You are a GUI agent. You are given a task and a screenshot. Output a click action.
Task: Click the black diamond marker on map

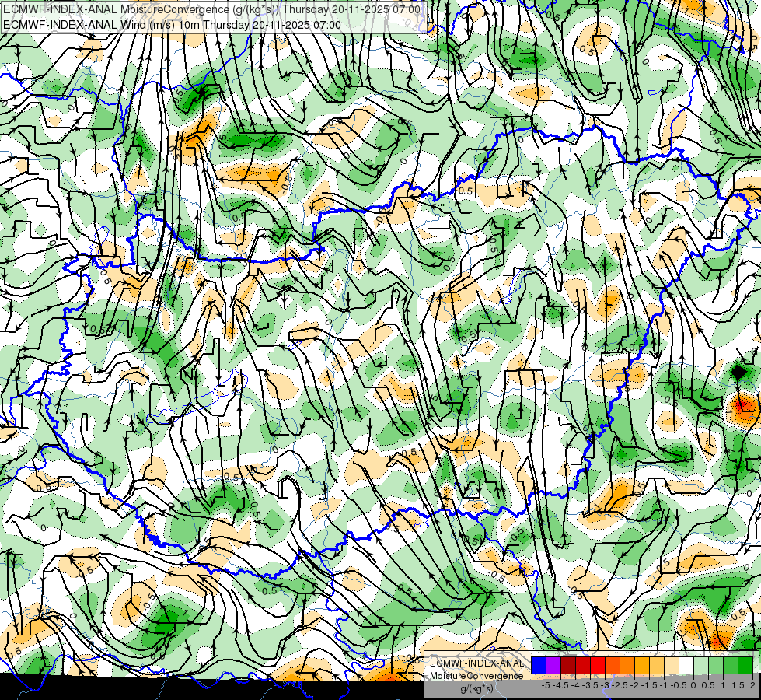[x=738, y=373]
